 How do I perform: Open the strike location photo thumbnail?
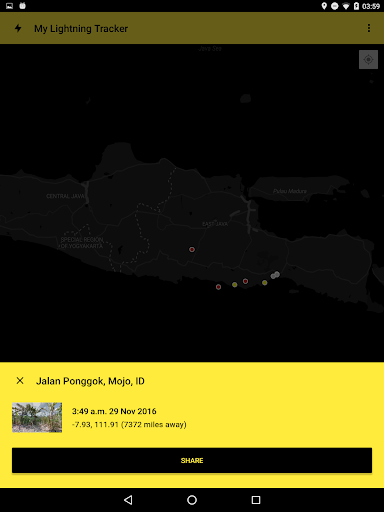point(37,418)
